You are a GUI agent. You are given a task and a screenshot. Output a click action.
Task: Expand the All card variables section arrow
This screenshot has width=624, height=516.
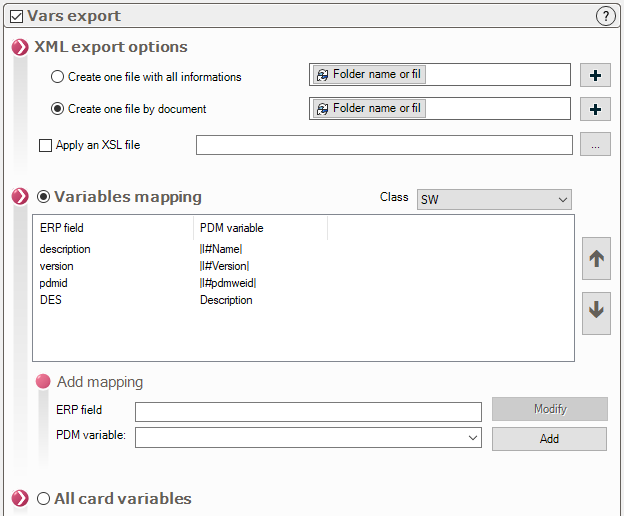(20, 499)
